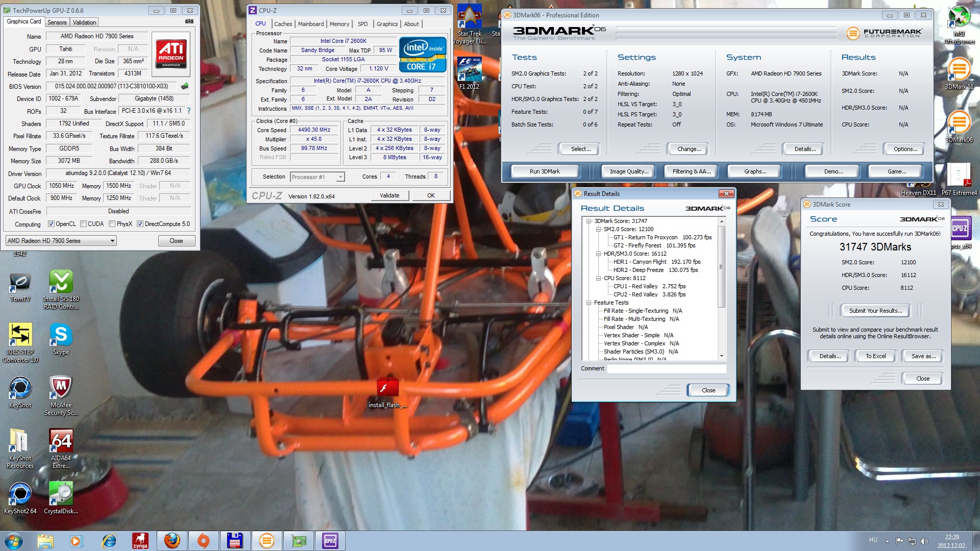Open TornTV desktop shortcut

click(20, 287)
